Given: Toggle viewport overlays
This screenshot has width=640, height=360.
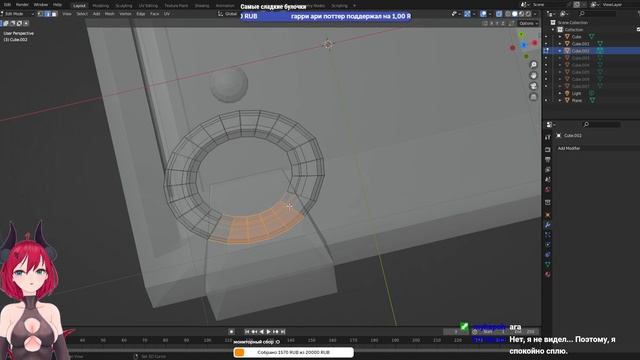Looking at the screenshot, I should point(483,14).
